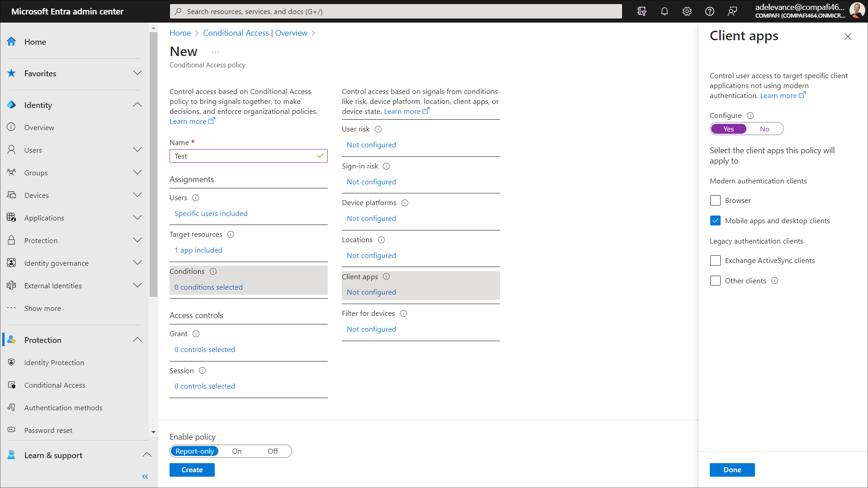This screenshot has width=868, height=488.
Task: Click the help question mark icon
Action: pyautogui.click(x=709, y=11)
